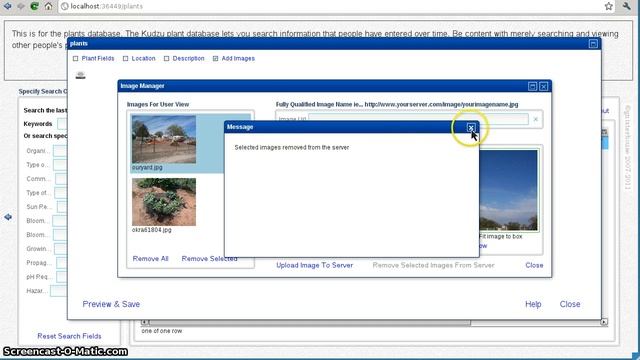Open the browser wrench settings menu
Viewport: 640px width, 360px height.
click(627, 6)
